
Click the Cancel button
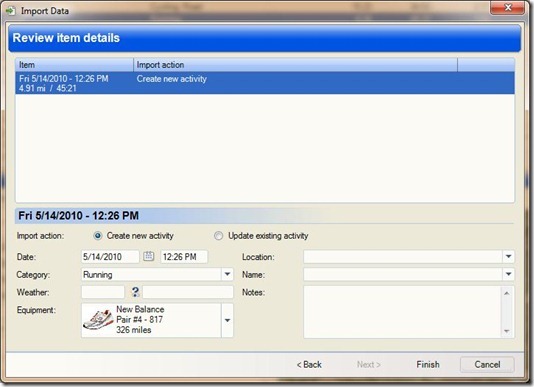[x=487, y=365]
